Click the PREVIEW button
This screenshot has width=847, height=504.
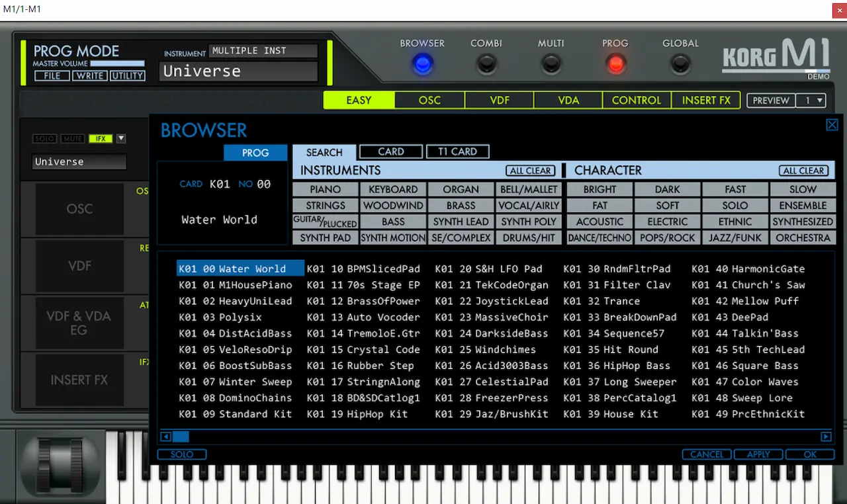click(771, 101)
